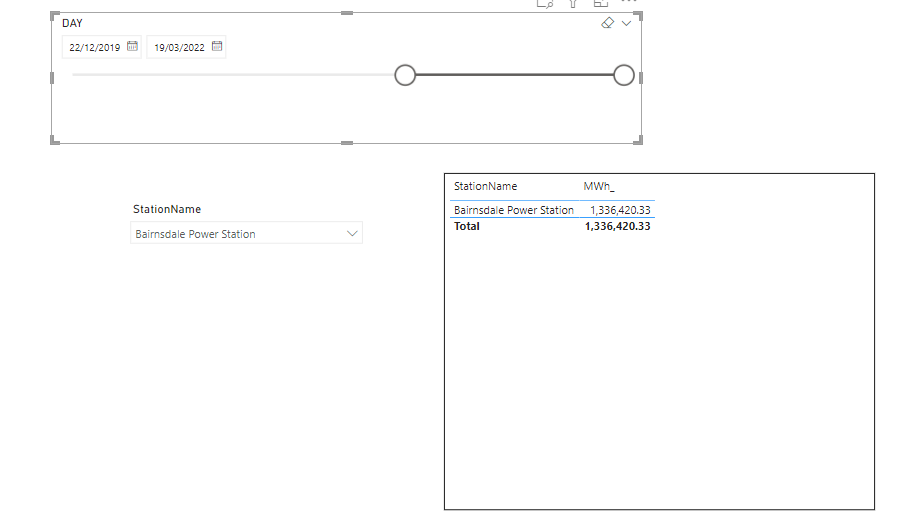Image resolution: width=897 pixels, height=531 pixels.
Task: Open focus mode icon above the slicer
Action: click(x=601, y=3)
